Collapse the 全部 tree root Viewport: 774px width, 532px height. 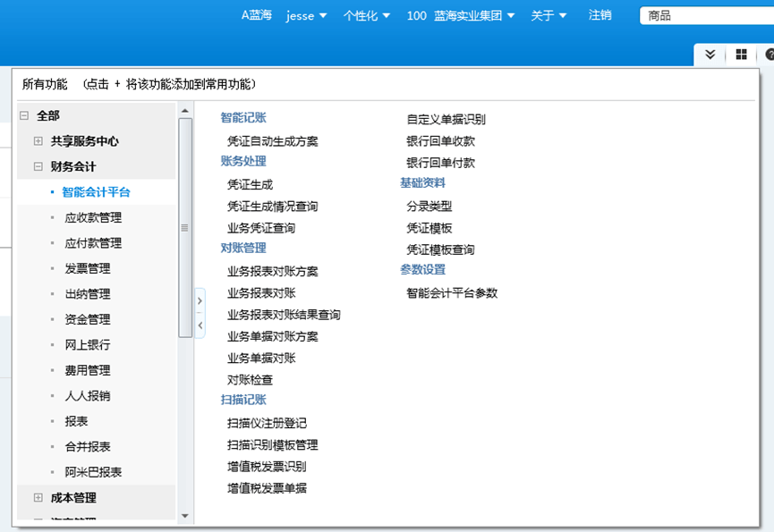pos(24,115)
